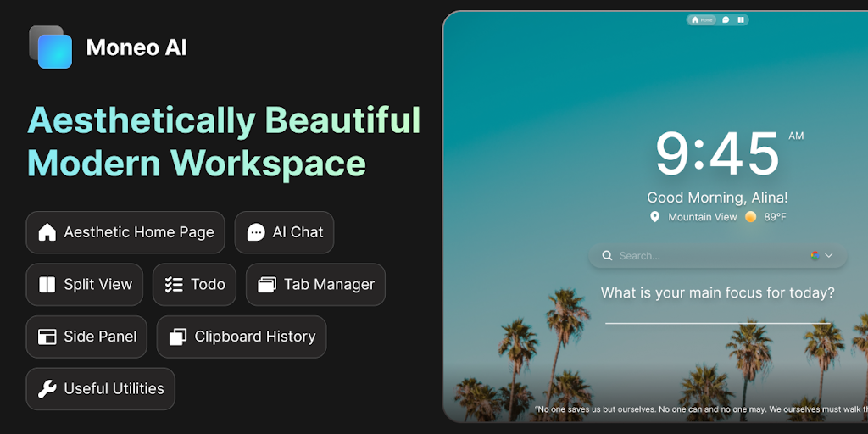Click the Aesthetically Beautiful Modern Workspace headline
Image resolution: width=868 pixels, height=434 pixels.
point(224,142)
